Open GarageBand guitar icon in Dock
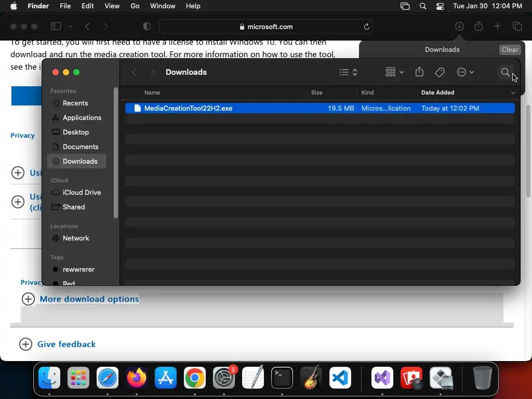Image resolution: width=532 pixels, height=399 pixels. (x=311, y=377)
